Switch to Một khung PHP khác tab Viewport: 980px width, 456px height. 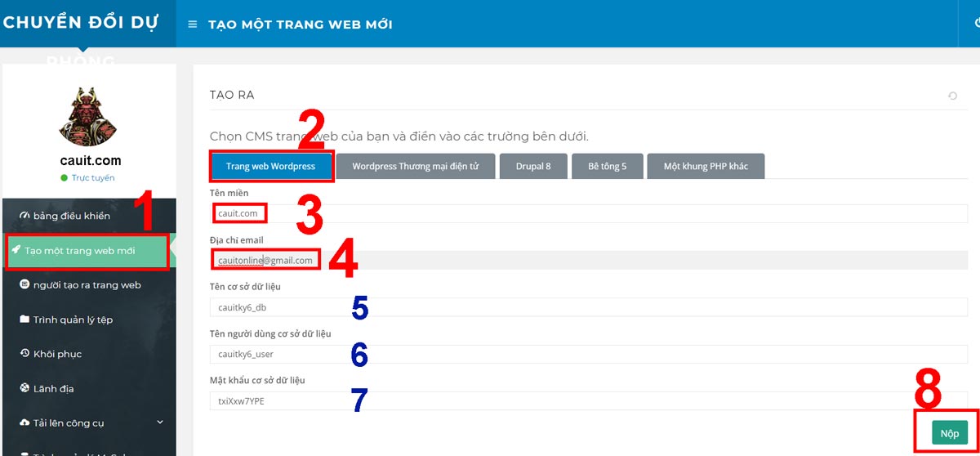tap(706, 167)
